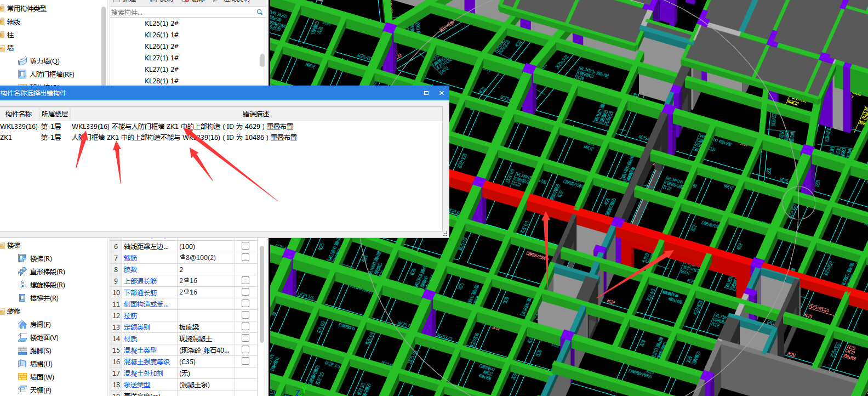Click the 错误描述 column header
This screenshot has height=396, width=868.
point(256,114)
